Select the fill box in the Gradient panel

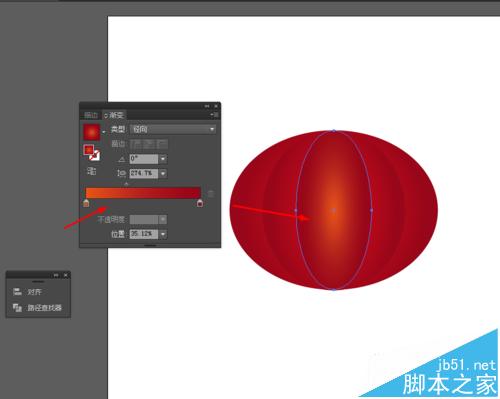click(89, 150)
